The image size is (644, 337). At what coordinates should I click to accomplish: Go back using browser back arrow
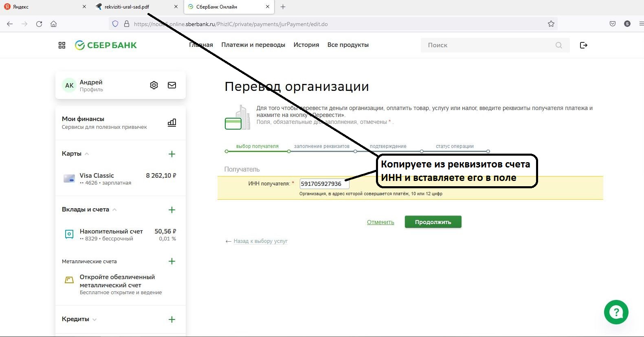coord(10,24)
